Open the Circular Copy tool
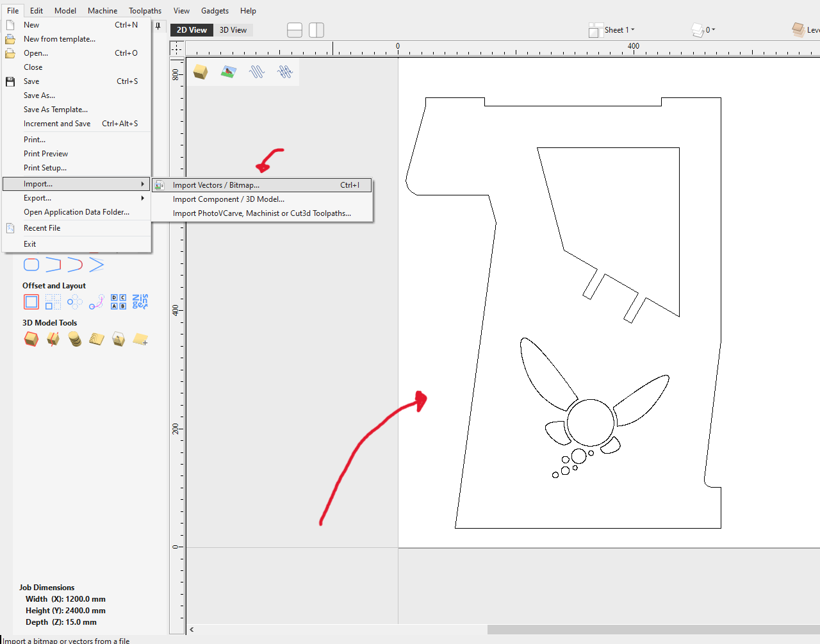This screenshot has height=644, width=820. [x=75, y=302]
